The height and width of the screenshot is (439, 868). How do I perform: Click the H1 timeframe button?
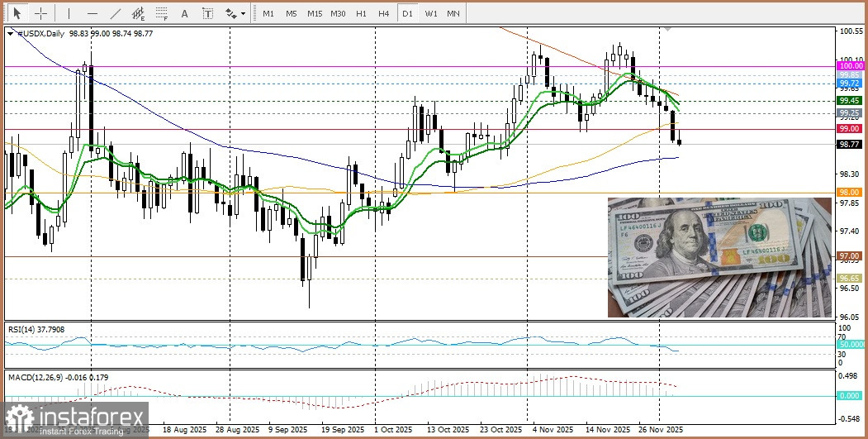[x=361, y=13]
